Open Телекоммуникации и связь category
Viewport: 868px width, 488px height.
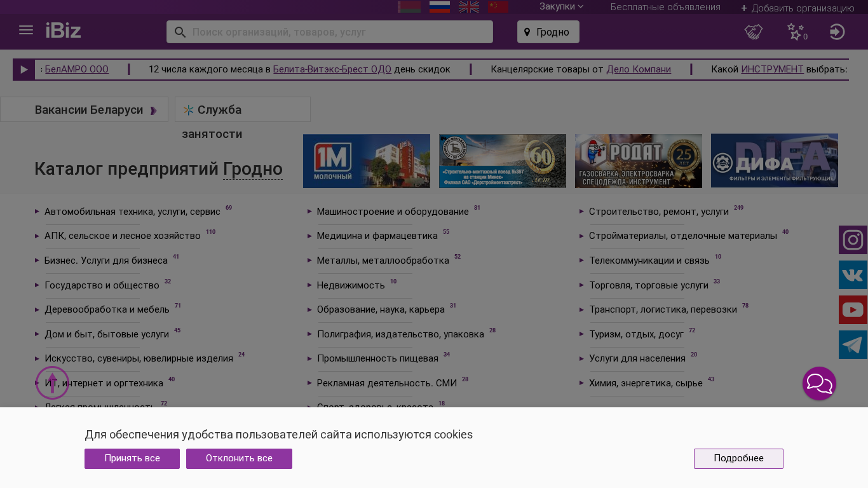click(649, 261)
